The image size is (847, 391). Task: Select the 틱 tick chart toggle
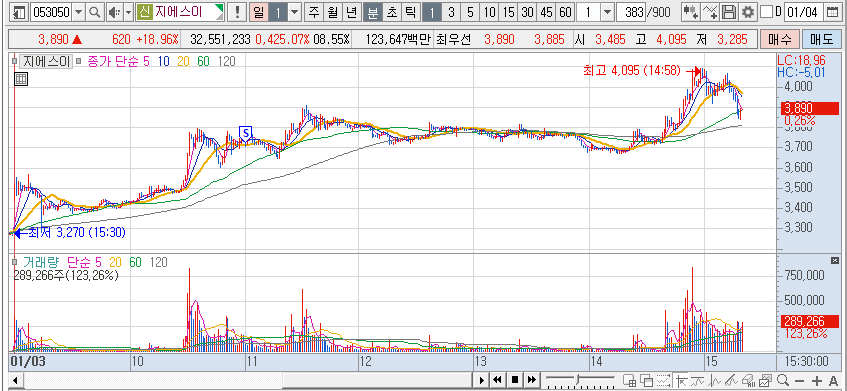click(410, 12)
